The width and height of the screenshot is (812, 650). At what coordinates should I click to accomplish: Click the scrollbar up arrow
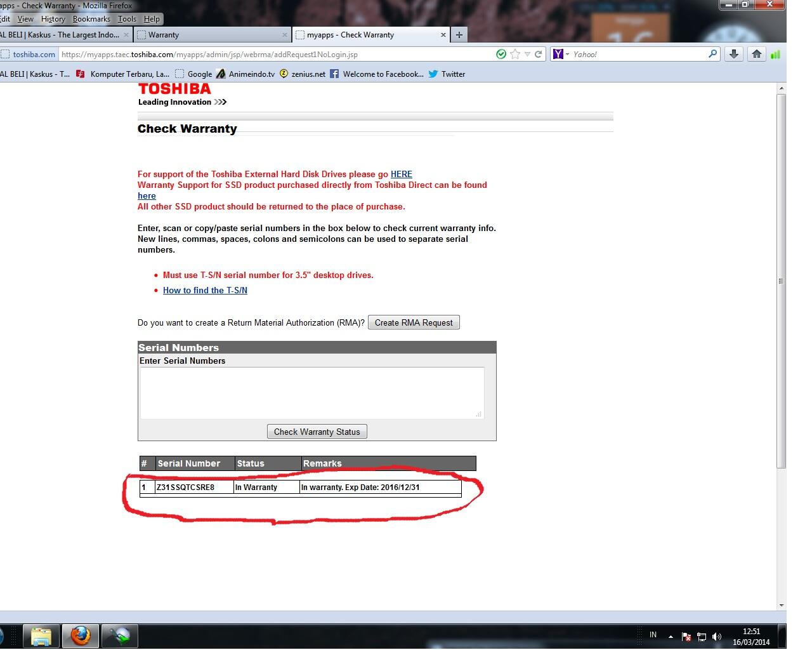[x=782, y=88]
